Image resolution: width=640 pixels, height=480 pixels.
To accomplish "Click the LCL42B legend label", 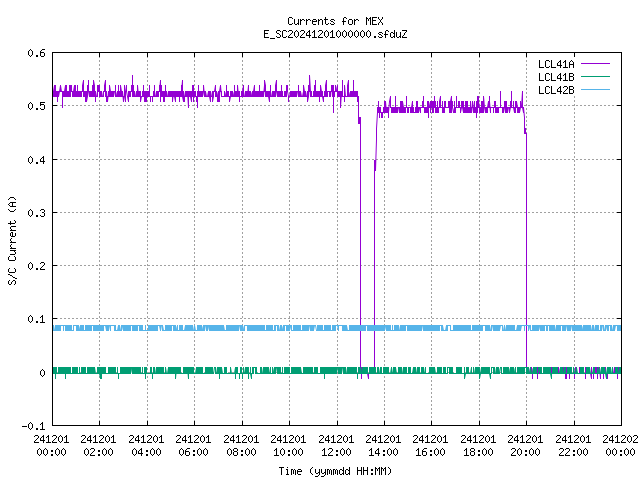I will click(x=556, y=90).
